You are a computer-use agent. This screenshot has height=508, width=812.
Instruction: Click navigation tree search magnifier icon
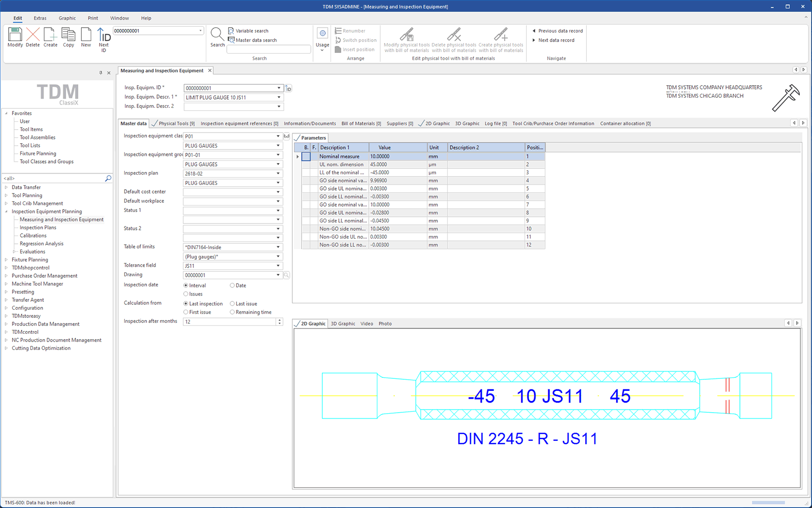pos(108,179)
